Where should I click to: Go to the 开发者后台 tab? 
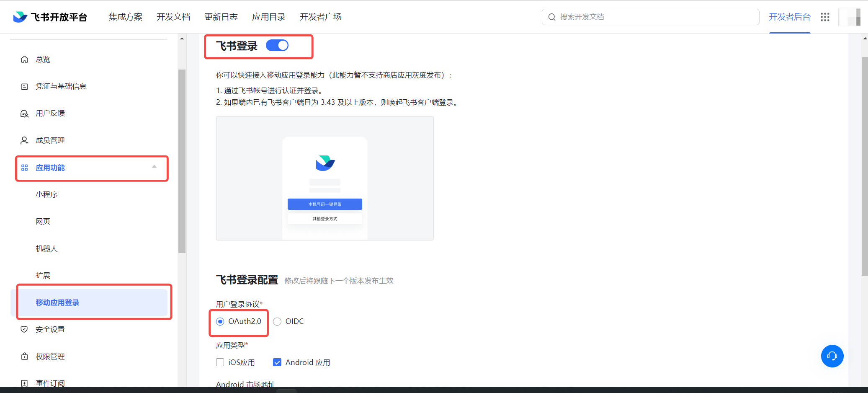[789, 17]
